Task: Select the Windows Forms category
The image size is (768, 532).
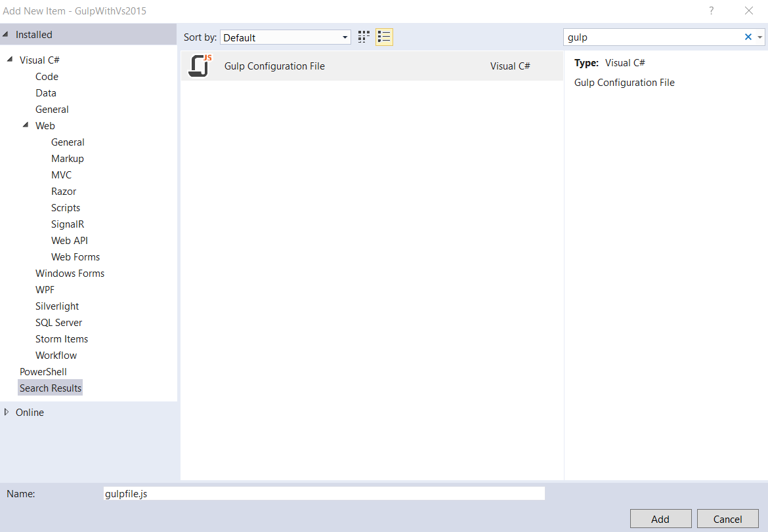Action: 70,273
